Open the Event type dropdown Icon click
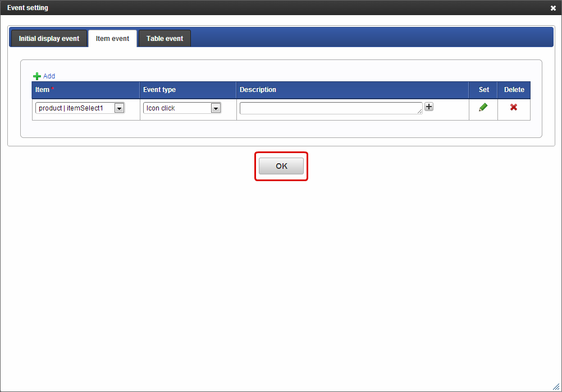This screenshot has height=392, width=562. click(182, 108)
